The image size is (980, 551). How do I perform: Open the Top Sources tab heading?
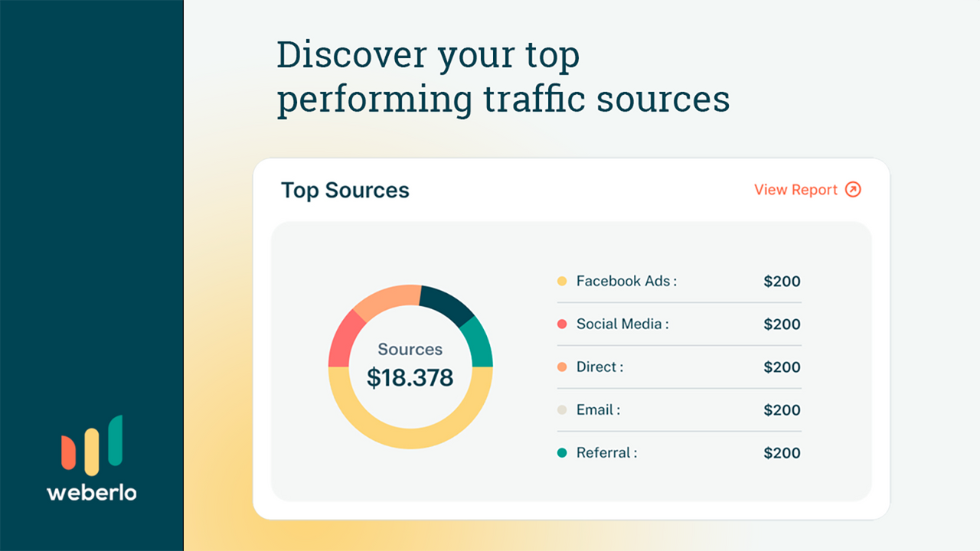(x=345, y=189)
